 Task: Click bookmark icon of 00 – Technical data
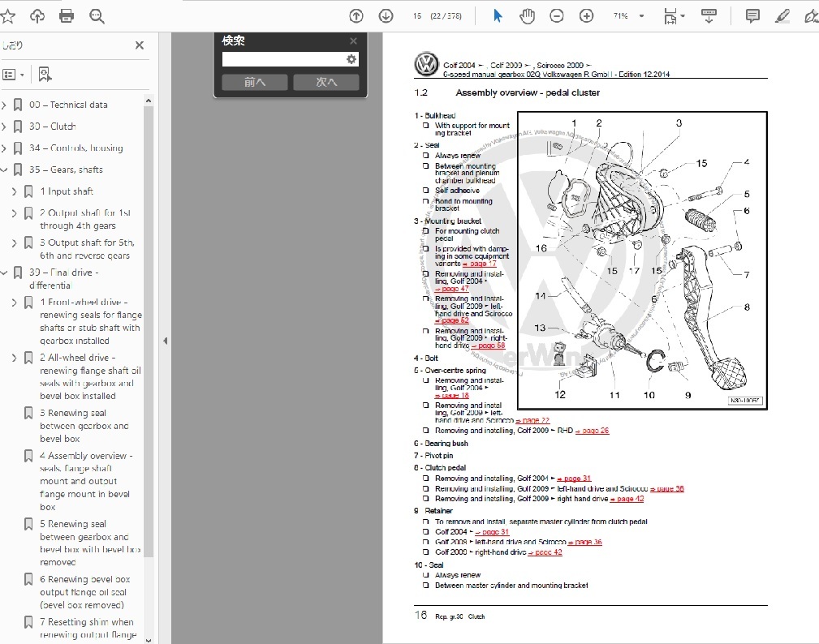18,105
